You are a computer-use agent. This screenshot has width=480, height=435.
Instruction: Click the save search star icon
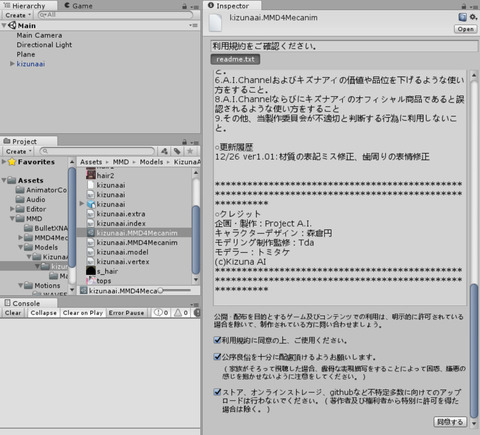[x=190, y=151]
